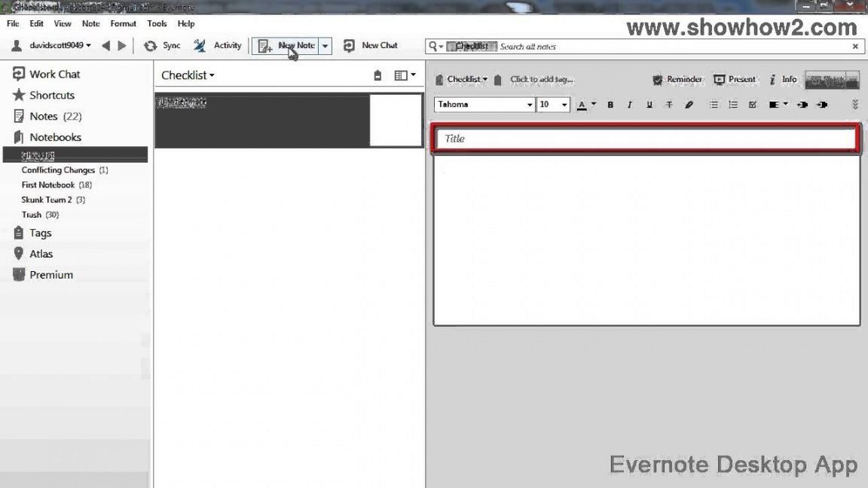
Task: Open the Activity feed icon
Action: 200,46
